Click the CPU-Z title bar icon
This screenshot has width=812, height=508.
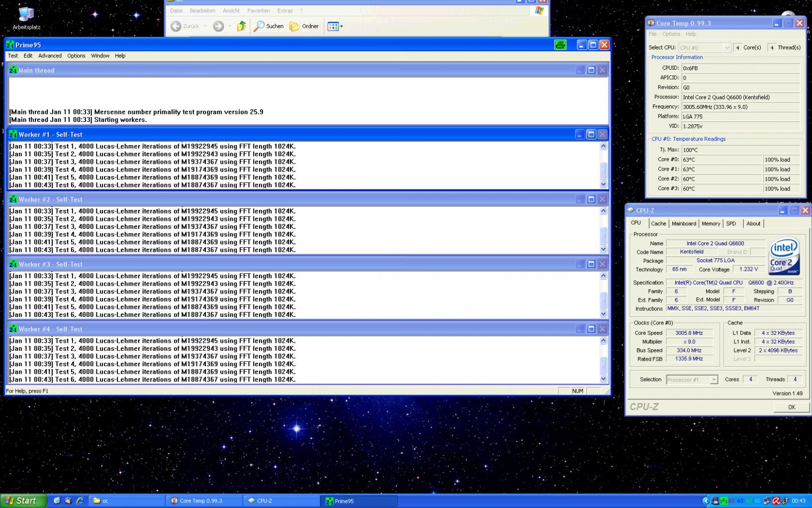click(x=631, y=210)
